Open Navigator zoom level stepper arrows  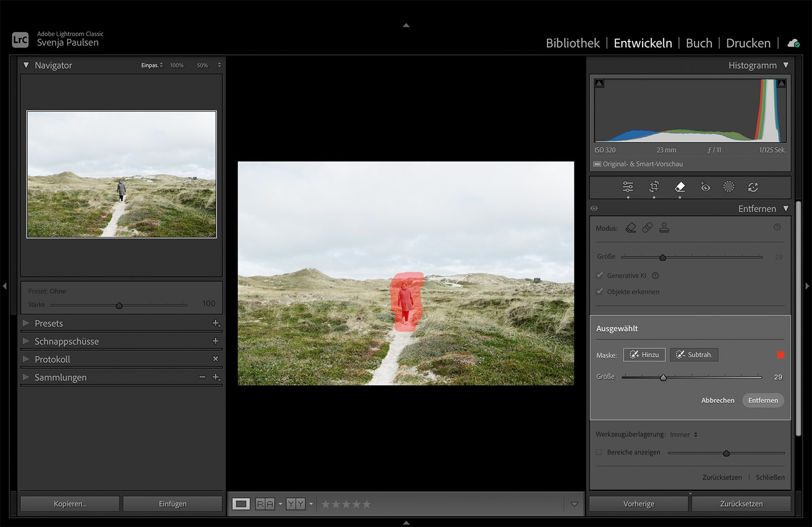(x=219, y=65)
